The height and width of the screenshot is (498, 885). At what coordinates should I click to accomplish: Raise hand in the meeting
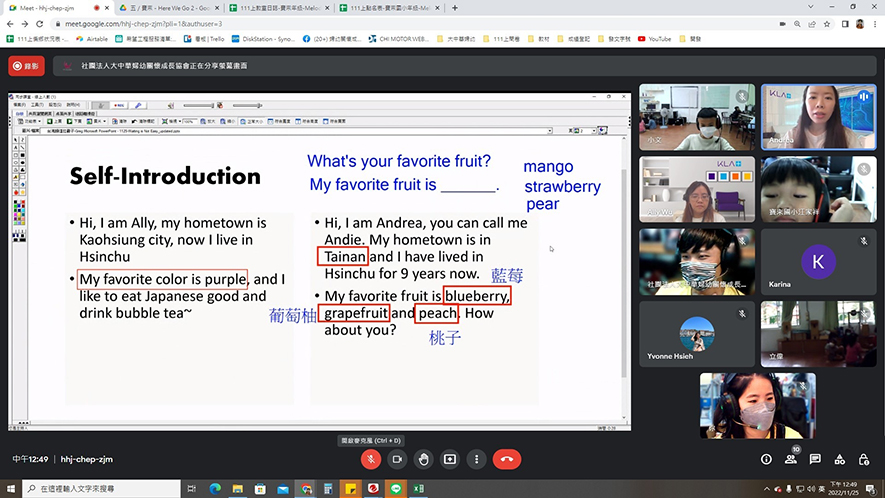point(424,459)
